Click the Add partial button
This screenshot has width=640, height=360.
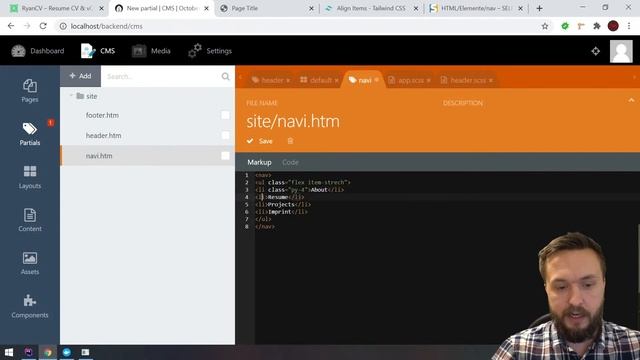coord(80,76)
